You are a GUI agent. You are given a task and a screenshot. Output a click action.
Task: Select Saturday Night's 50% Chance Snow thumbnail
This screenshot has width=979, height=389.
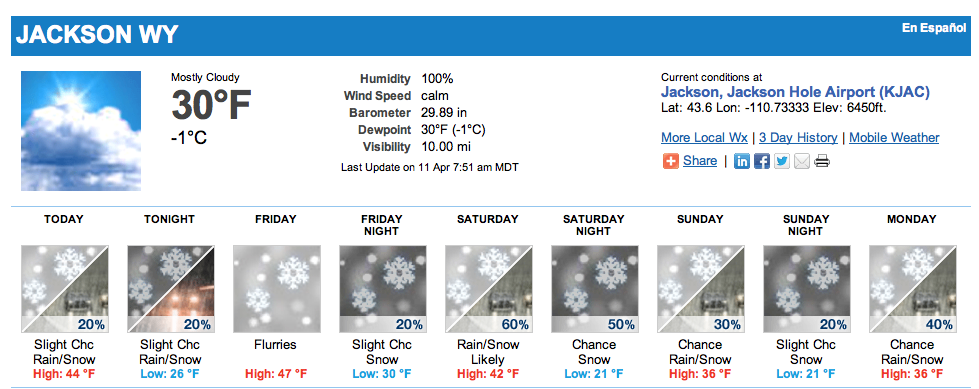click(x=594, y=288)
